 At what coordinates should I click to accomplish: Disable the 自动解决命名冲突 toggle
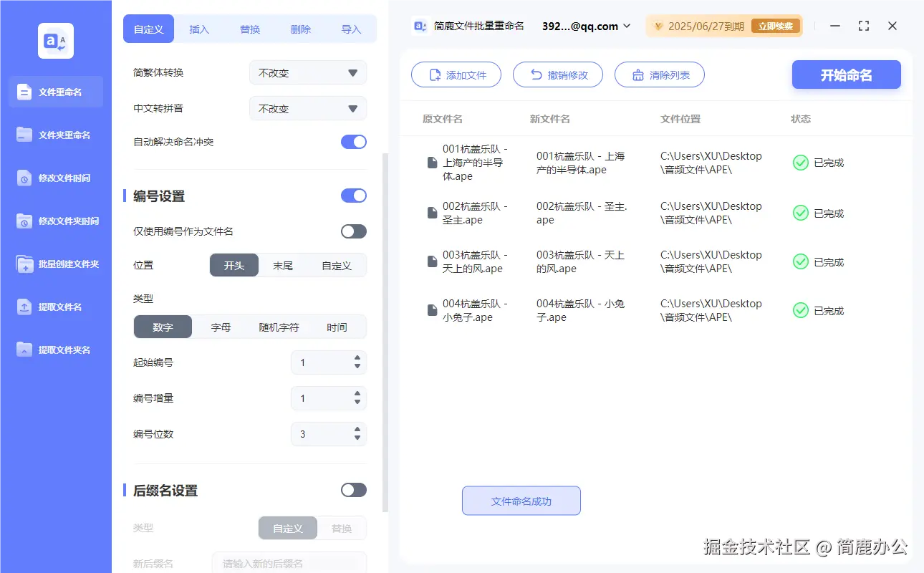[353, 142]
